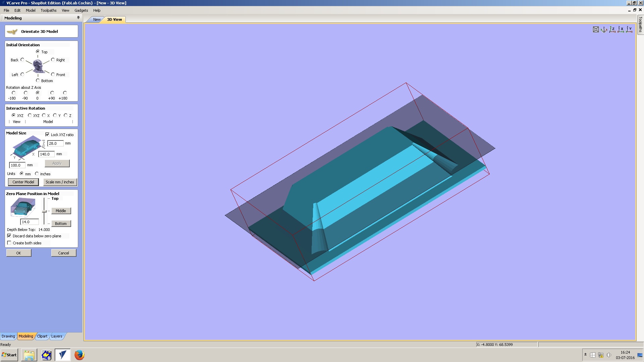Image resolution: width=644 pixels, height=362 pixels.
Task: Set zero plane to Middle
Action: (61, 211)
